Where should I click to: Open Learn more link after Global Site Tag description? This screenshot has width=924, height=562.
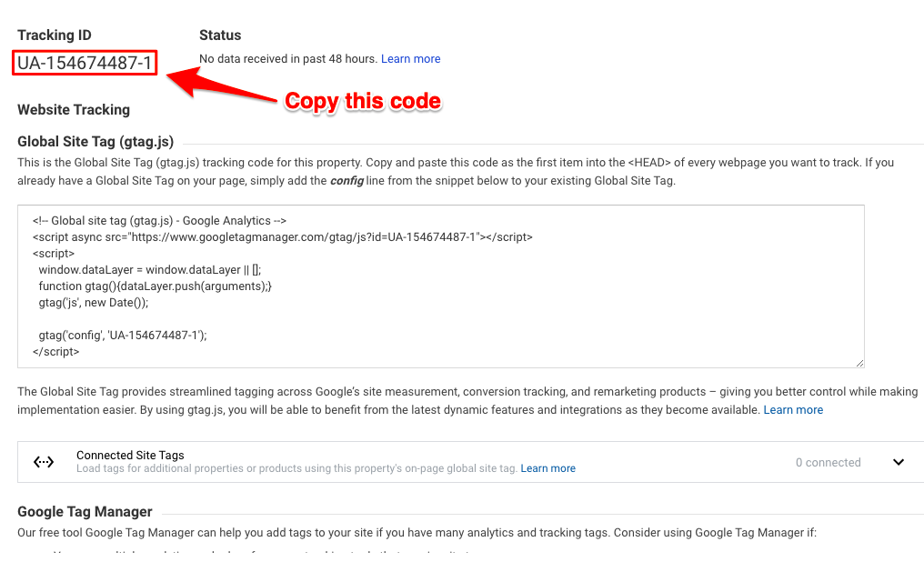(793, 410)
